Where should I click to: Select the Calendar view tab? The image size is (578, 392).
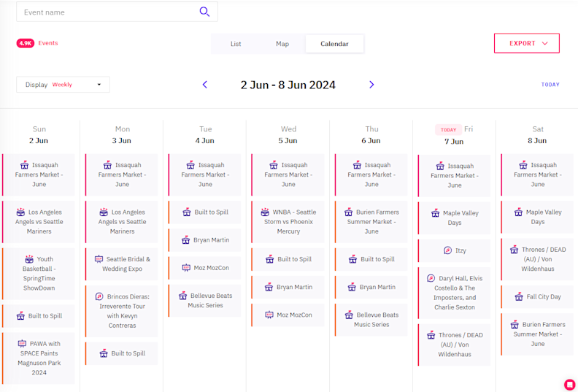334,44
